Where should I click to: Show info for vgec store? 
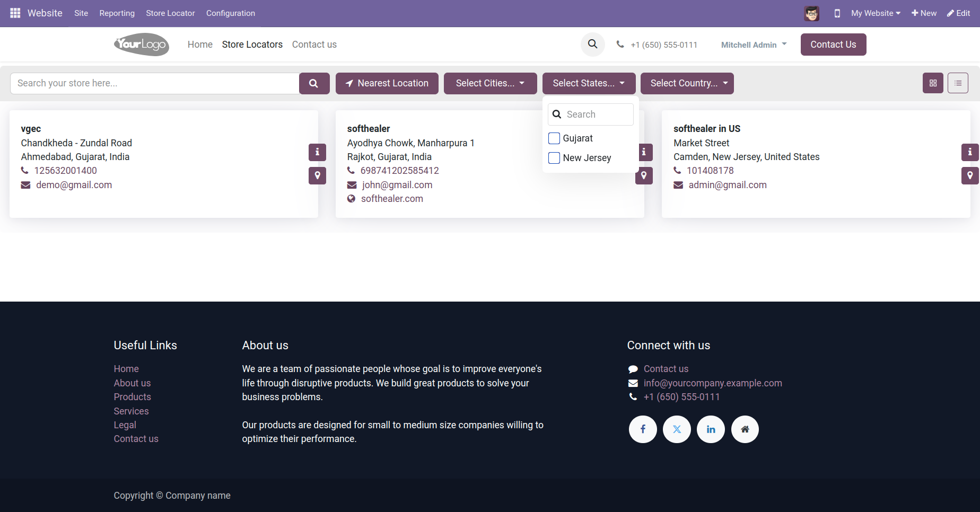pos(317,152)
